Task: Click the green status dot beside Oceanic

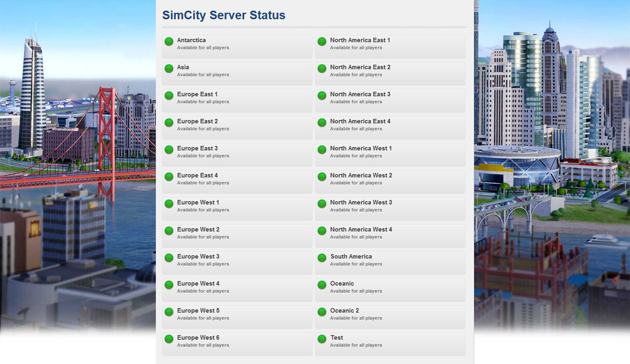Action: click(x=322, y=285)
